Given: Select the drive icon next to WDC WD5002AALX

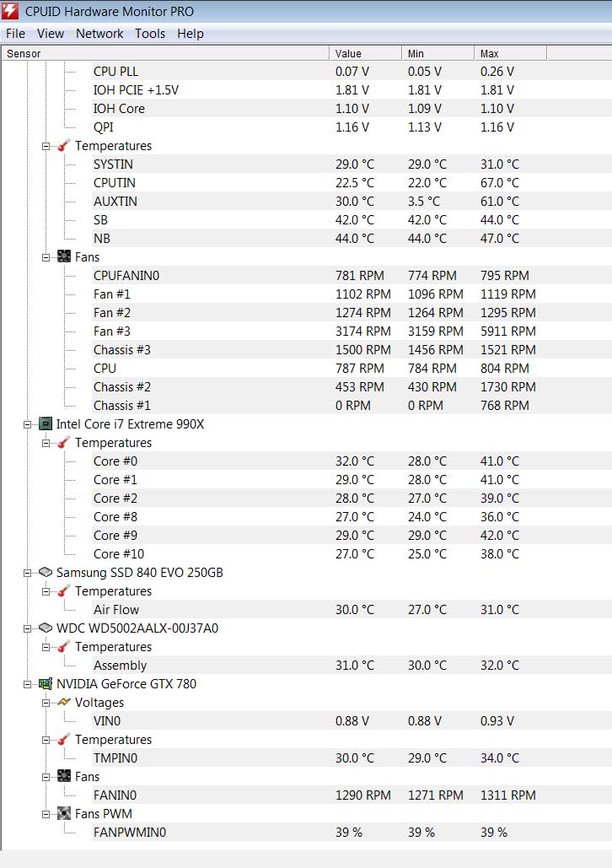Looking at the screenshot, I should tap(46, 628).
